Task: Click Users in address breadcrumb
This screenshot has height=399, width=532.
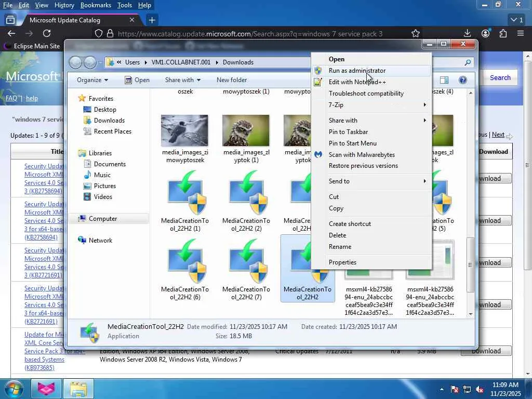Action: coord(132,62)
